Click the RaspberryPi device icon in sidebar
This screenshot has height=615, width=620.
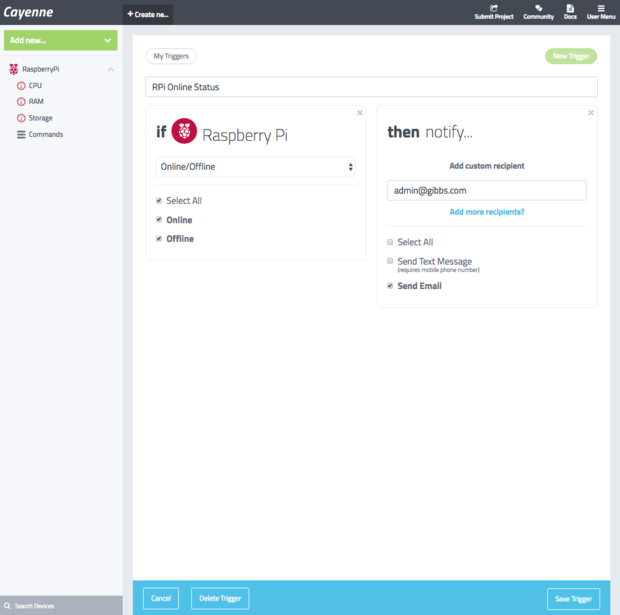[x=14, y=69]
